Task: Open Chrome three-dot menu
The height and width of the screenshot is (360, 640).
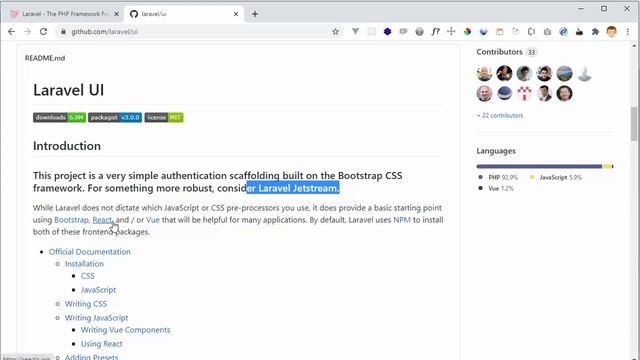Action: click(628, 31)
